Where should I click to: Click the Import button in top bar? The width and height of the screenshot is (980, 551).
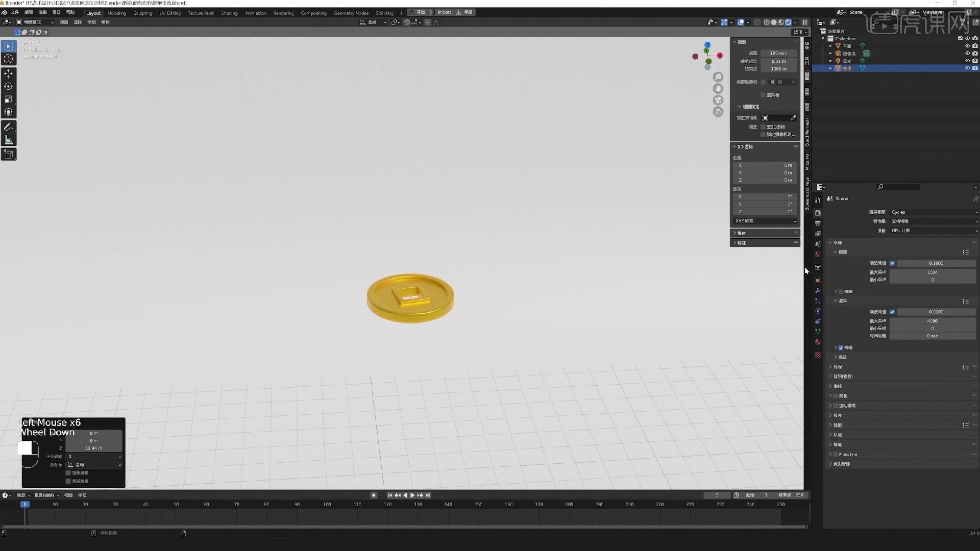pyautogui.click(x=444, y=12)
